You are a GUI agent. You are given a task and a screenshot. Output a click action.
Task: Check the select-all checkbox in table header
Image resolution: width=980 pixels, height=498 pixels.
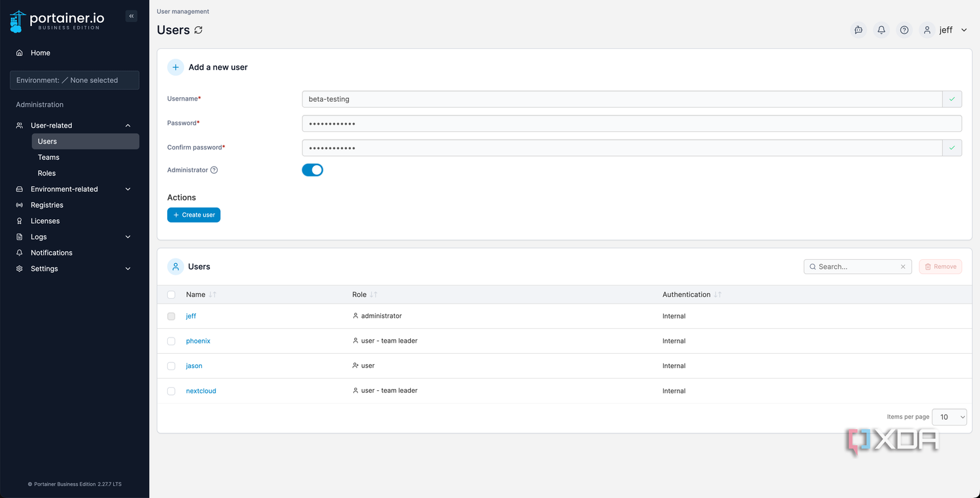pyautogui.click(x=171, y=295)
